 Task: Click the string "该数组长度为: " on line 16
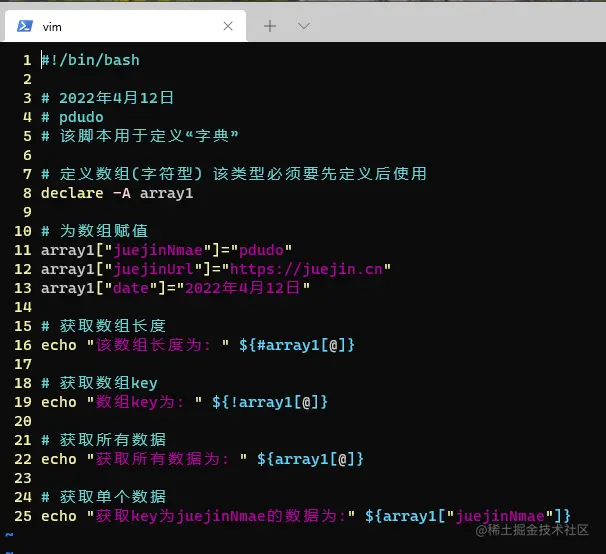coord(158,345)
